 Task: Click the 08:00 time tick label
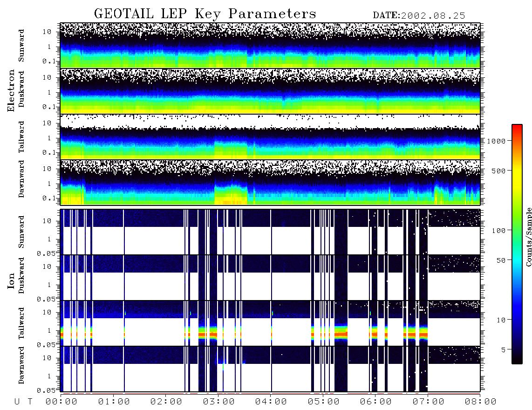click(x=481, y=402)
